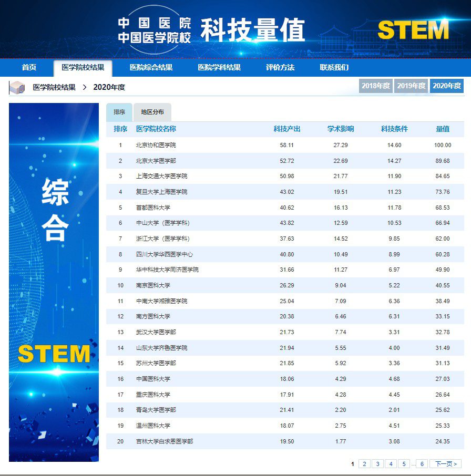Click 首都医科大学 row name
This screenshot has width=471, height=476.
(153, 208)
